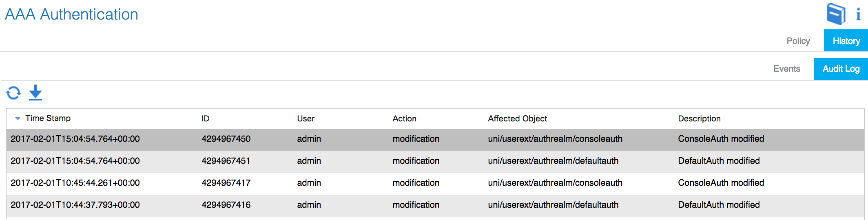868x220 pixels.
Task: Toggle Time Stamp sort arrow
Action: pyautogui.click(x=18, y=119)
